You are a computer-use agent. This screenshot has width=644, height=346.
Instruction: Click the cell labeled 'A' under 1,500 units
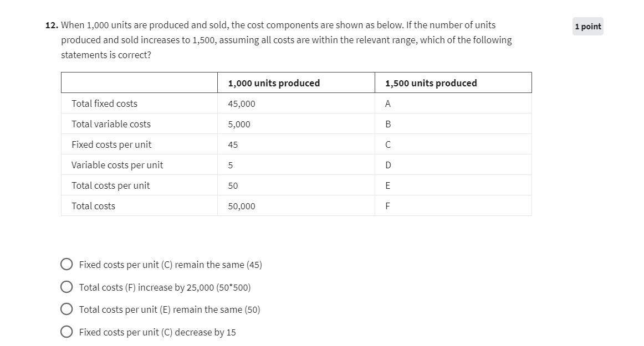pyautogui.click(x=388, y=103)
